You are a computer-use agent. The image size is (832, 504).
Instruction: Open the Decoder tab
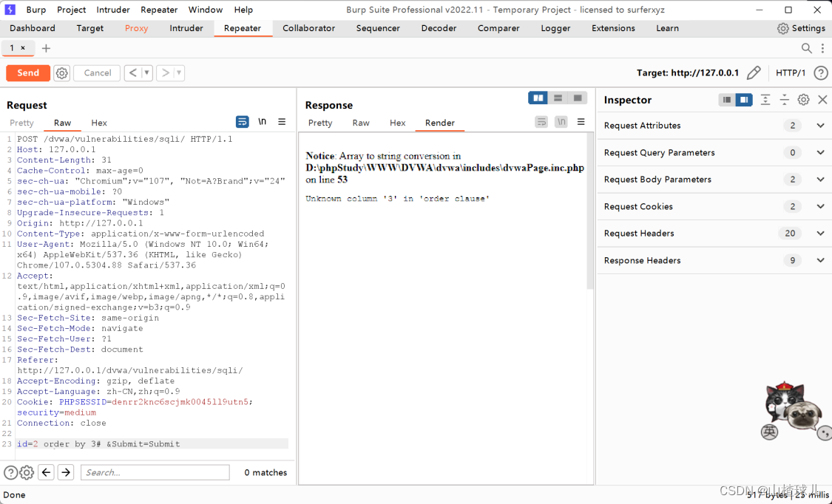439,29
